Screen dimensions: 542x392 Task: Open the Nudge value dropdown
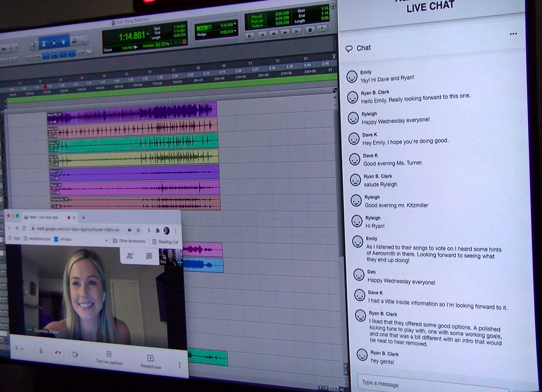[x=235, y=32]
